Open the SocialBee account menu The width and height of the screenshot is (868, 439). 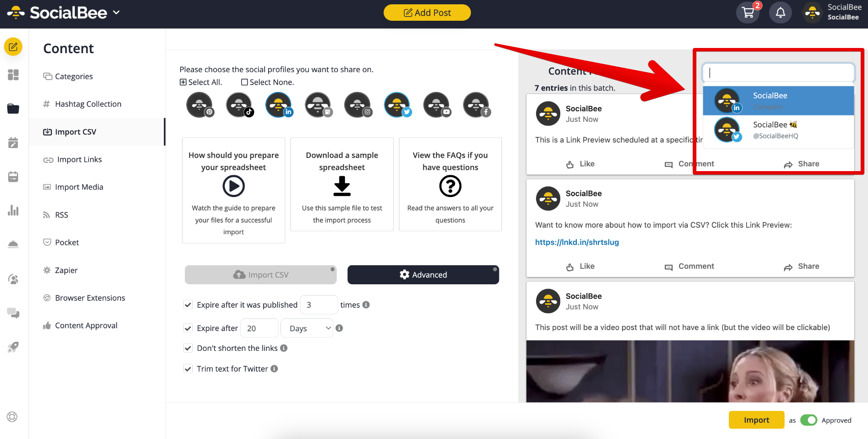tap(832, 12)
